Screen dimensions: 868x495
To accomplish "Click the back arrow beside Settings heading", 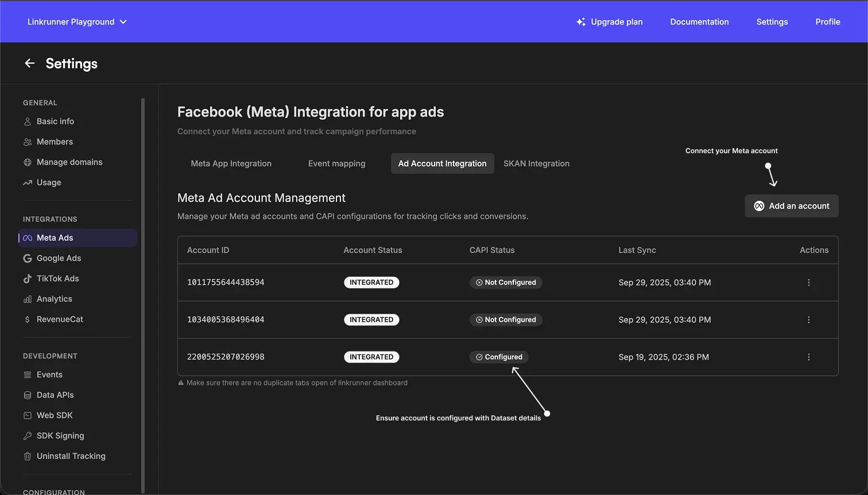I will click(x=29, y=63).
